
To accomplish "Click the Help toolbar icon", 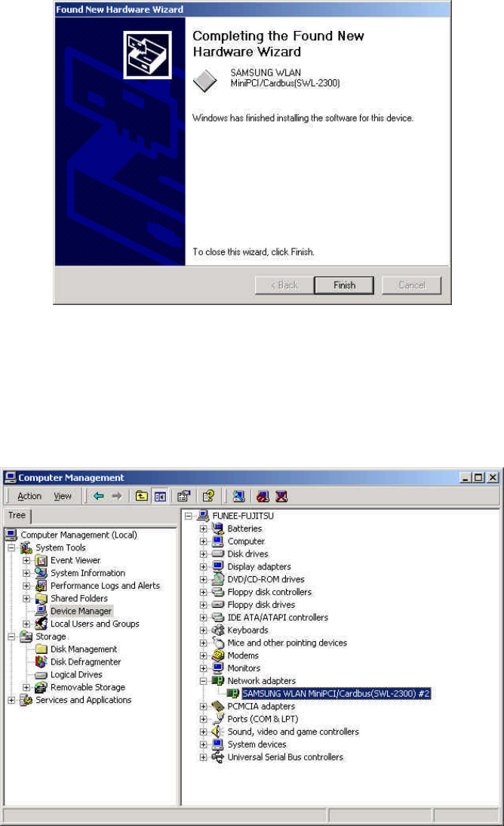I will tap(208, 496).
